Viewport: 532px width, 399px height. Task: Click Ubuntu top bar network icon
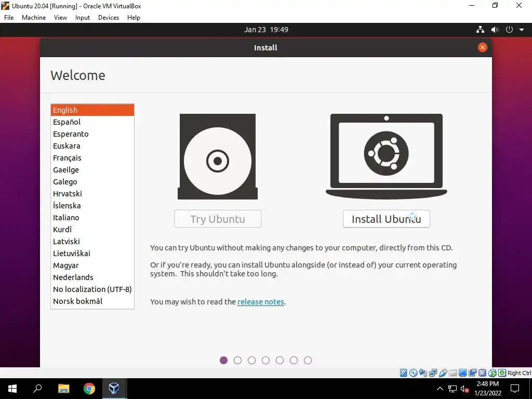480,30
